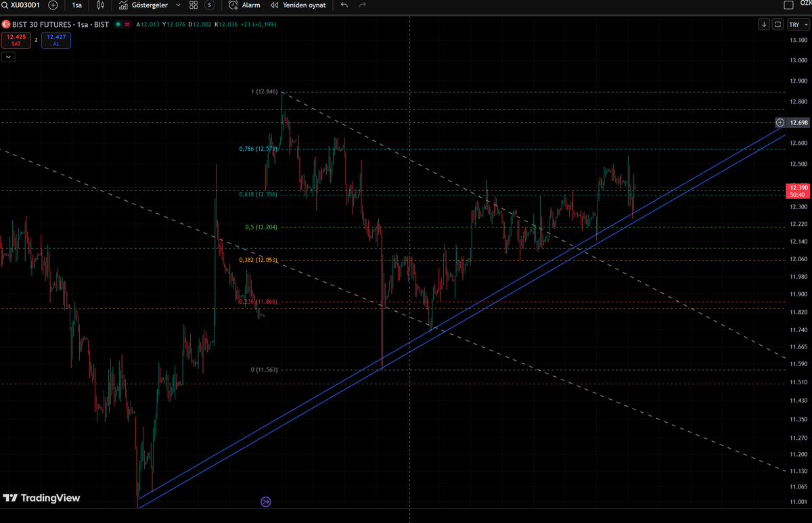Click the compare or add symbol plus icon

coord(53,5)
